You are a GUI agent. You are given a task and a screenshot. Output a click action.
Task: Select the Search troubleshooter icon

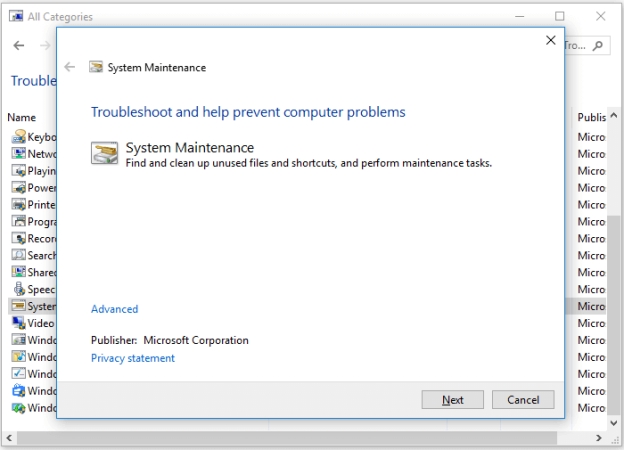pyautogui.click(x=18, y=255)
